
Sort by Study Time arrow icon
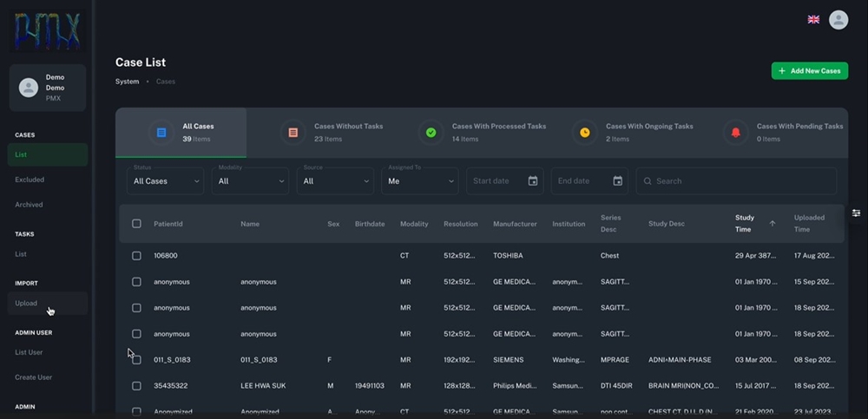pos(773,224)
